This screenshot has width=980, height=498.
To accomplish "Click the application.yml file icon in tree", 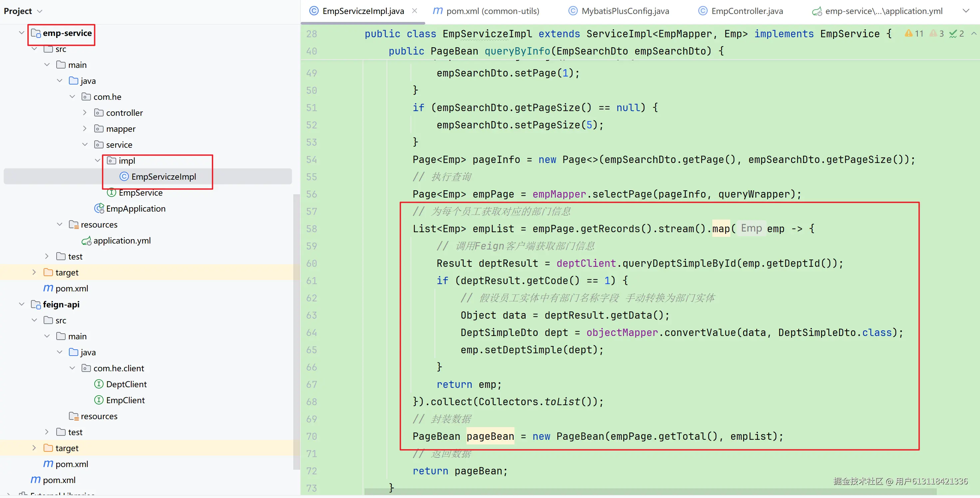I will pos(86,241).
